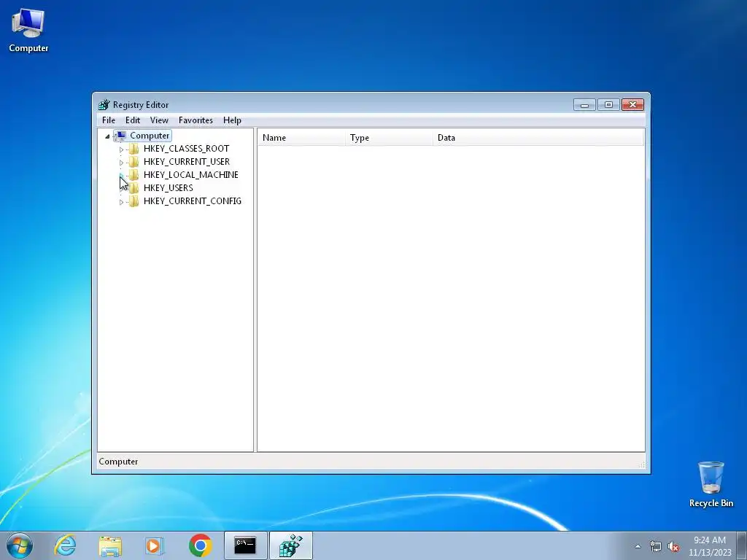Select HKEY_CLASSES_ROOT key
747x560 pixels.
tap(186, 149)
